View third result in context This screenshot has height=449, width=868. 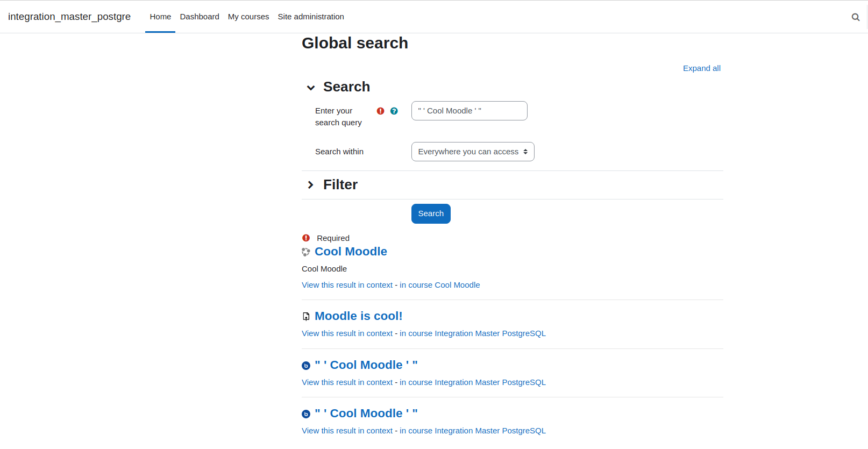point(347,382)
